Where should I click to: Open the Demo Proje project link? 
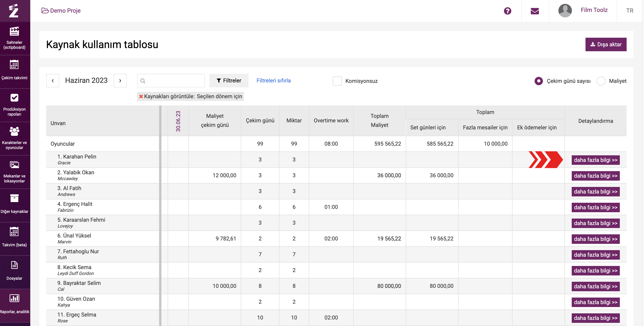coord(65,10)
